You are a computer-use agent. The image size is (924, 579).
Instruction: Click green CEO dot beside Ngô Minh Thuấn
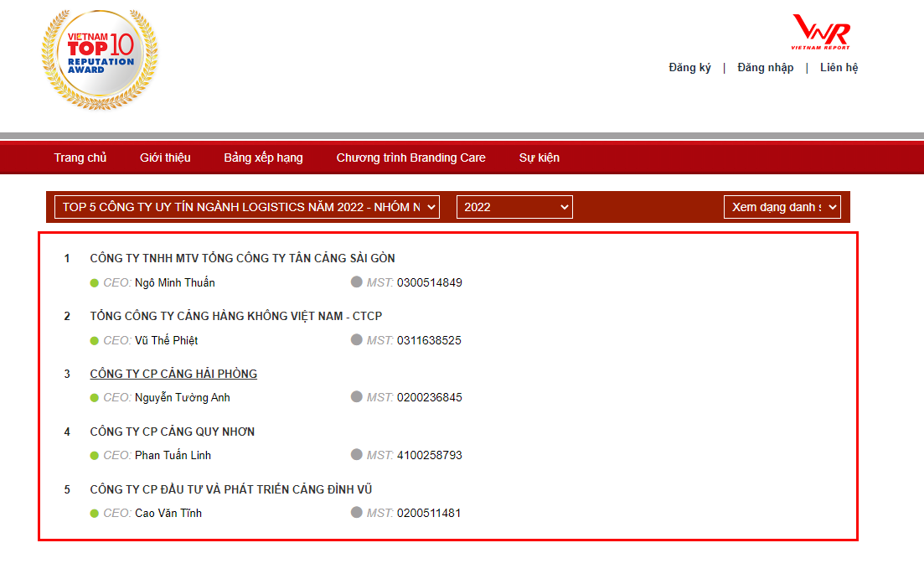[x=95, y=282]
